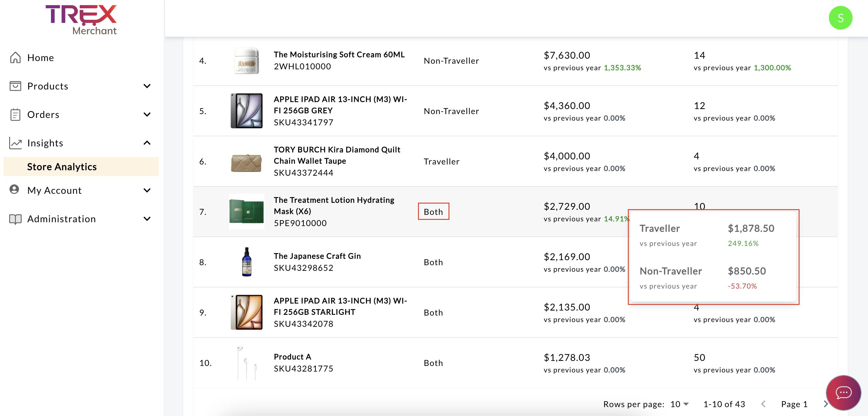This screenshot has width=868, height=416.
Task: Click the 'Page 1' indicator
Action: (794, 404)
